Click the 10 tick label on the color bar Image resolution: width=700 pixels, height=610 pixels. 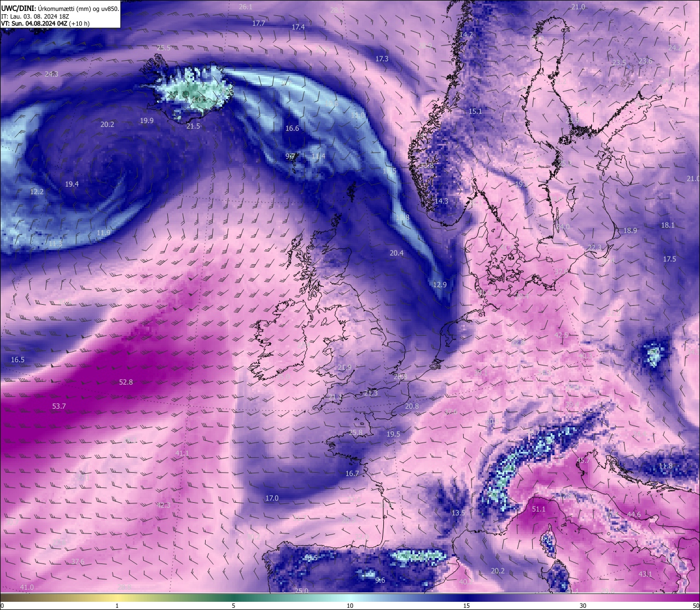350,605
